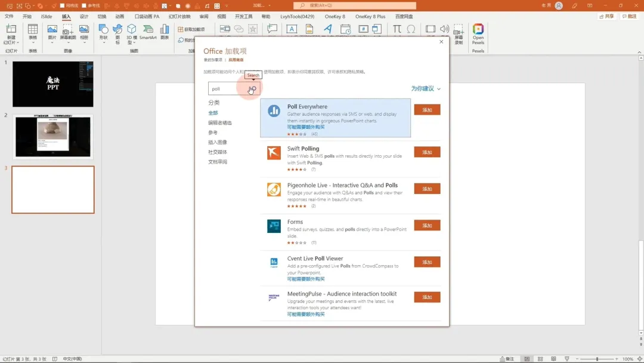644x363 pixels.
Task: Select the 文档审阅 category
Action: [217, 162]
